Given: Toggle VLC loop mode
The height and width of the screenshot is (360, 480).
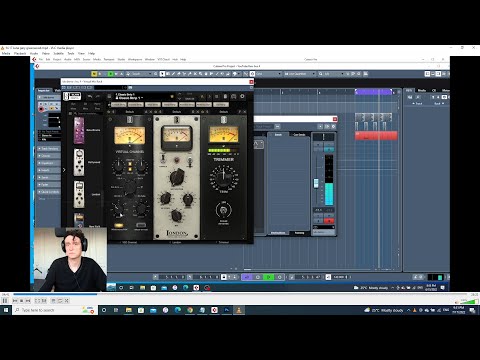Looking at the screenshot, I should click(60, 301).
